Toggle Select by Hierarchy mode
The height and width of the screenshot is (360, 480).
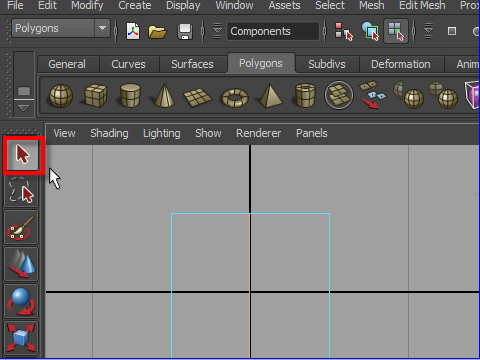[x=344, y=31]
